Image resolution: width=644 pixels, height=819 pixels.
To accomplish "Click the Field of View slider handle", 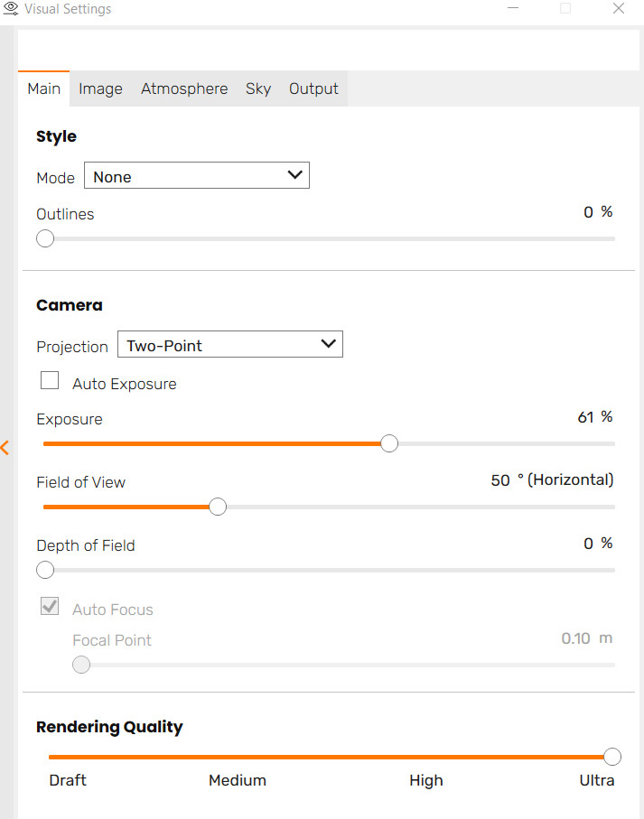I will click(x=218, y=507).
